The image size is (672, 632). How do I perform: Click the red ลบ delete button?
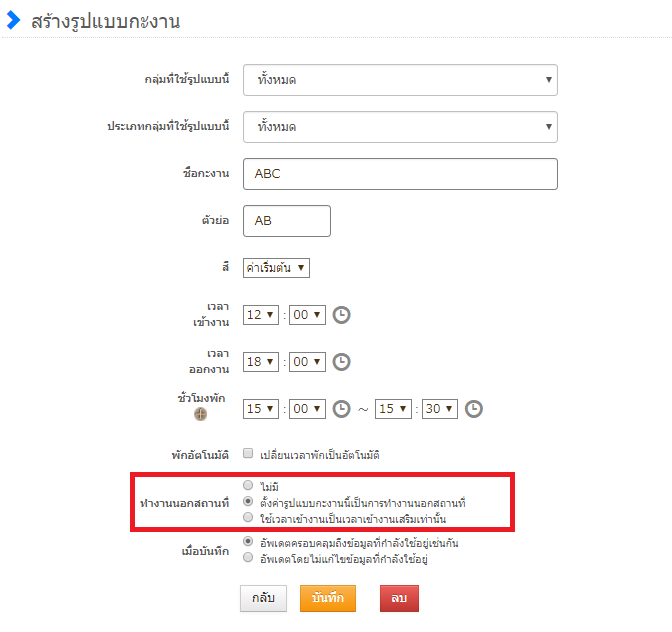pos(399,597)
